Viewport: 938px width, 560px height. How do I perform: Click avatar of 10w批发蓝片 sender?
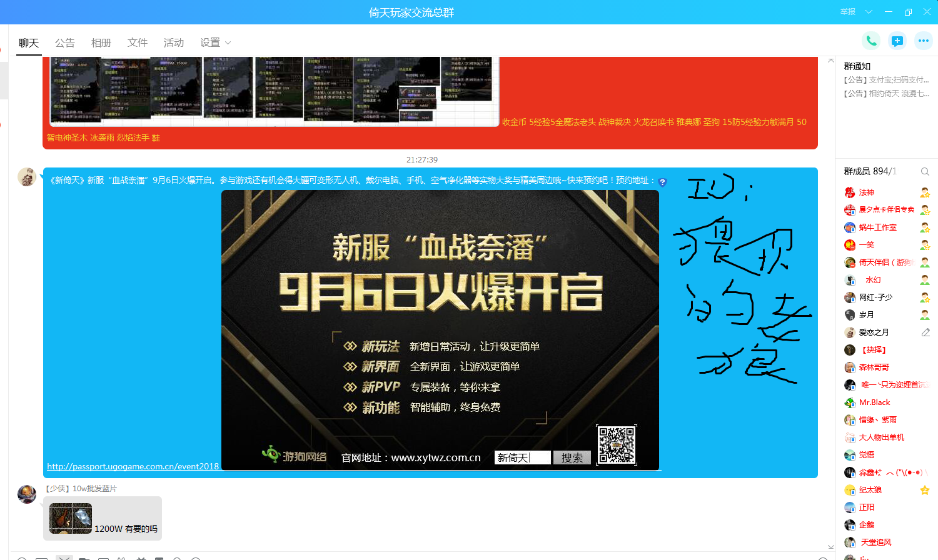coord(27,494)
